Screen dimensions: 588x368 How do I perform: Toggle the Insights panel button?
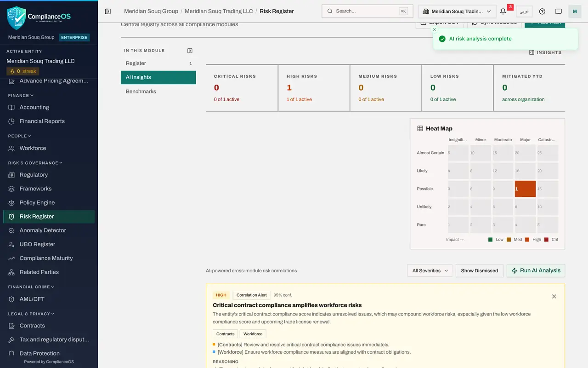[x=545, y=52]
